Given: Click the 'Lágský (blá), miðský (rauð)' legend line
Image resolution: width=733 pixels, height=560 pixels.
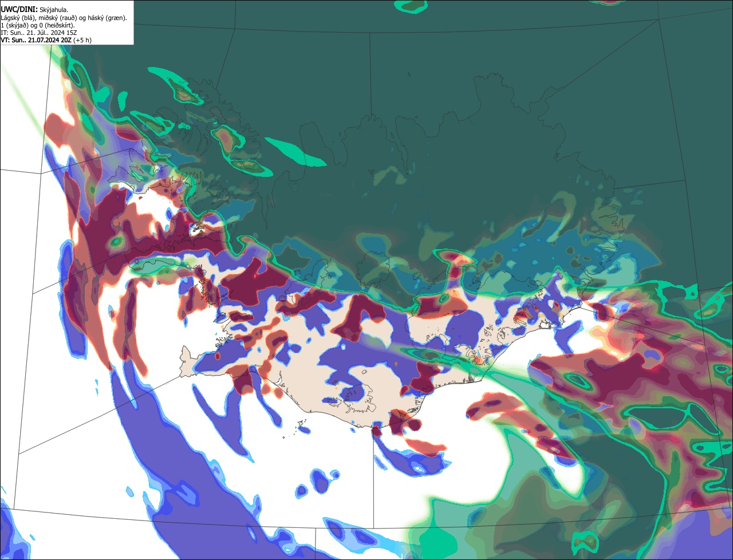Looking at the screenshot, I should pos(64,18).
